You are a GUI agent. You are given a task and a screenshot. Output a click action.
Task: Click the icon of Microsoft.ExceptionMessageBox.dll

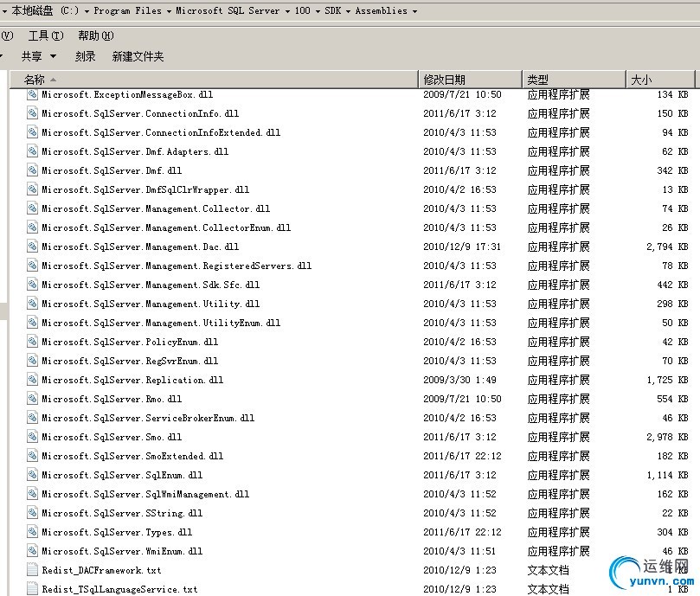(32, 94)
